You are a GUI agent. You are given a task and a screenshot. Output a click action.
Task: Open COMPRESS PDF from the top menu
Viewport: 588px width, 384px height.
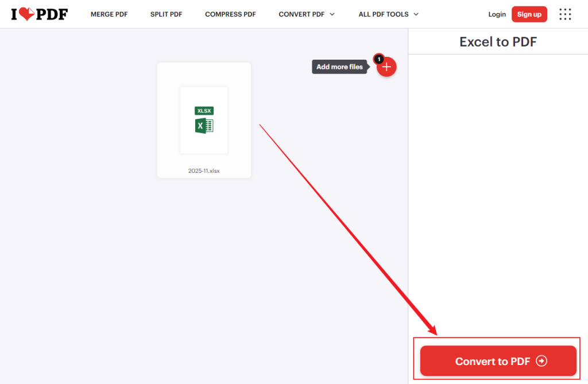coord(230,14)
